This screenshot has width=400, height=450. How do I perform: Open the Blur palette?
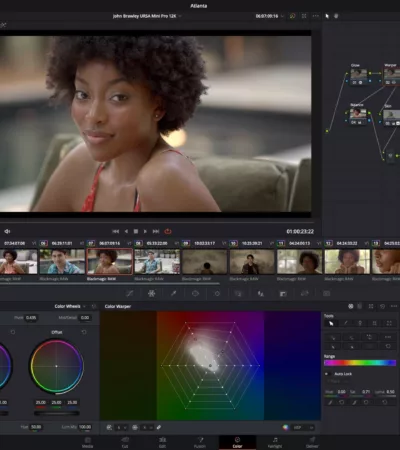coord(260,293)
